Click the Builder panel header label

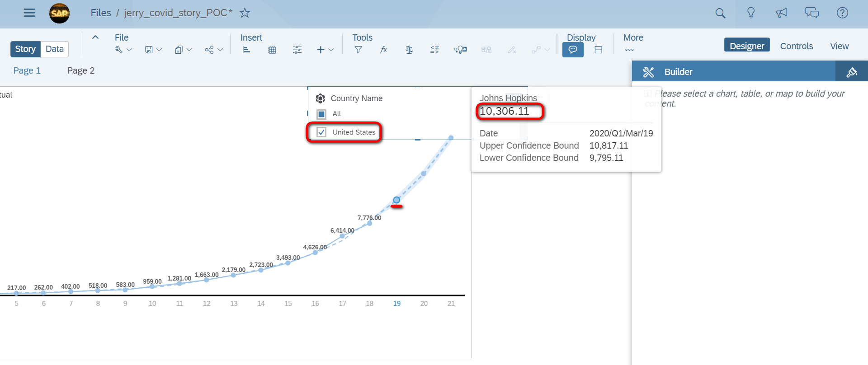tap(678, 72)
